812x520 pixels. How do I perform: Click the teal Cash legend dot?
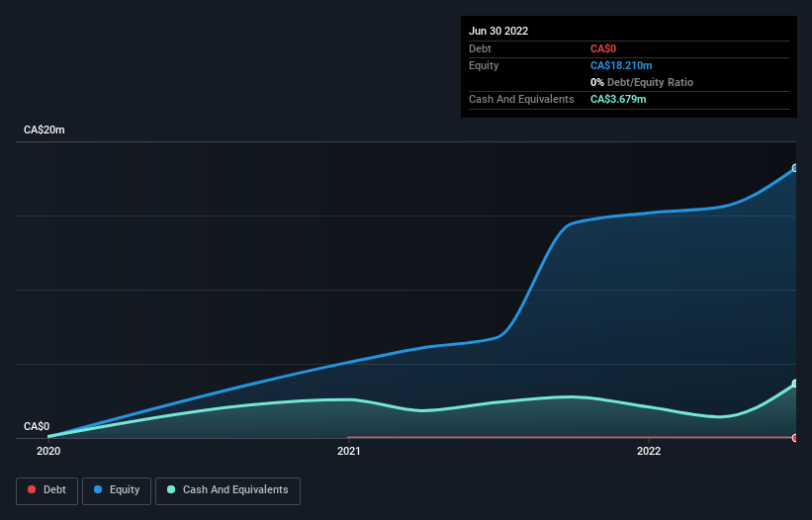[171, 489]
